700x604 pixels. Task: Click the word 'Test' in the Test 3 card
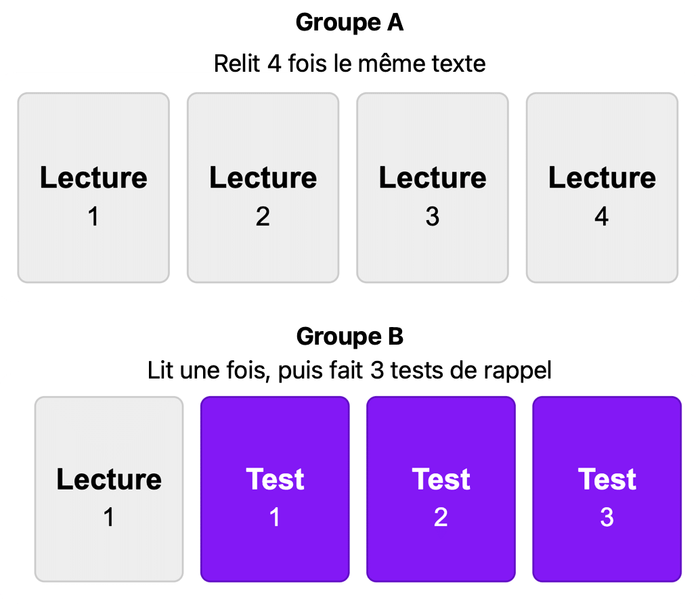(x=607, y=479)
